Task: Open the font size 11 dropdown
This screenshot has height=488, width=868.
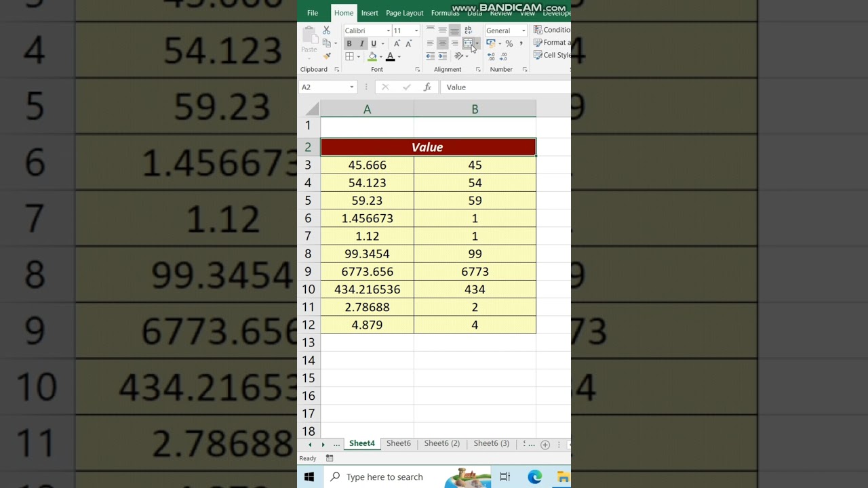Action: (x=416, y=30)
